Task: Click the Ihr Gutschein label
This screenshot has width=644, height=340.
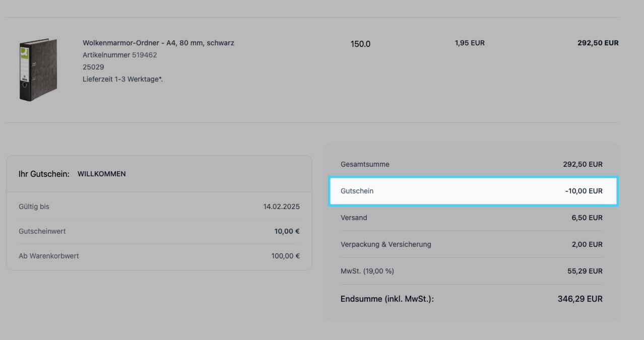Action: [x=44, y=174]
